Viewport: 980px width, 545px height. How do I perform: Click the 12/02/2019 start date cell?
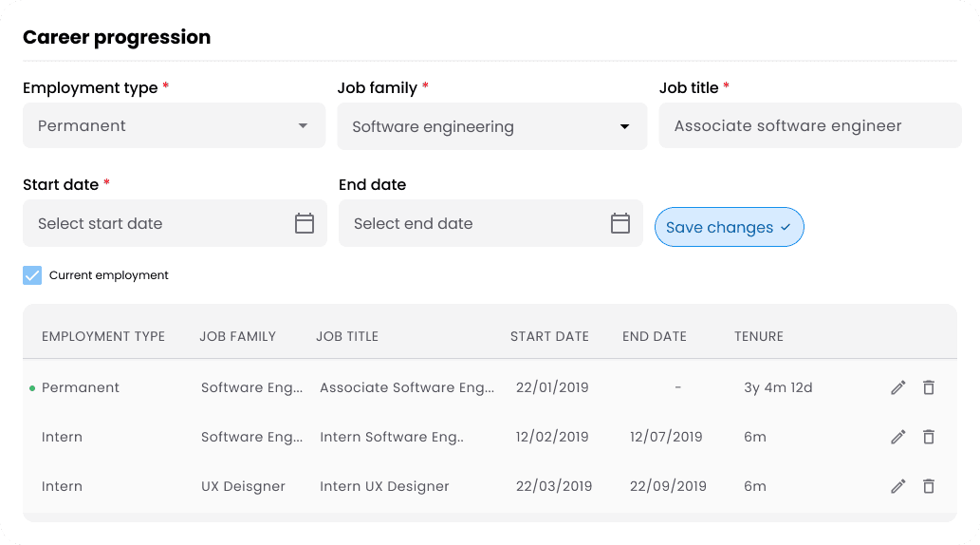click(552, 437)
